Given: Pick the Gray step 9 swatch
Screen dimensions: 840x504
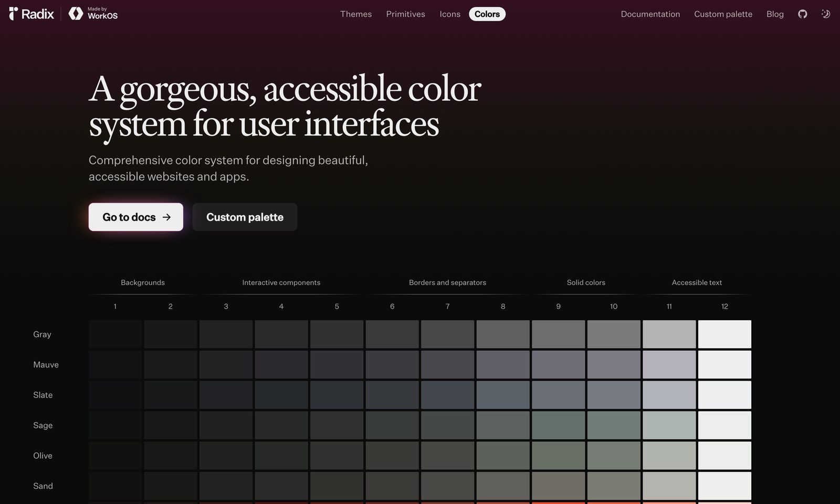Looking at the screenshot, I should (x=558, y=334).
